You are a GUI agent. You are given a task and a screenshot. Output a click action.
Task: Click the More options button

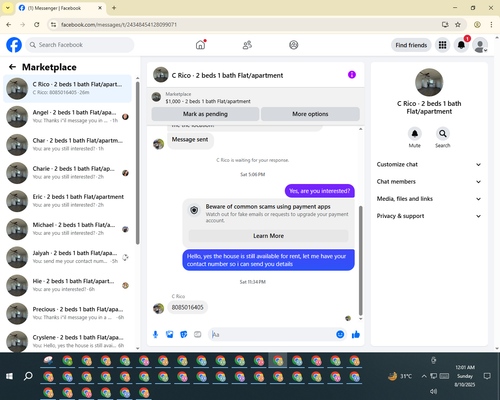point(310,114)
